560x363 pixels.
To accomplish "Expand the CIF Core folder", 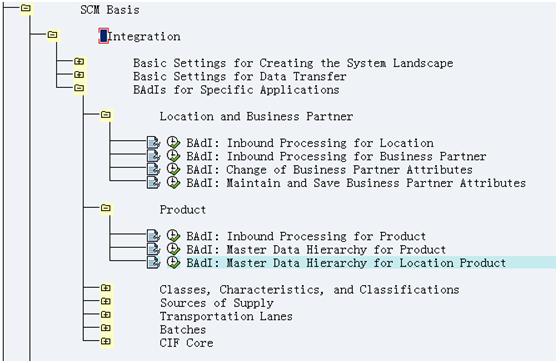I will [x=106, y=341].
